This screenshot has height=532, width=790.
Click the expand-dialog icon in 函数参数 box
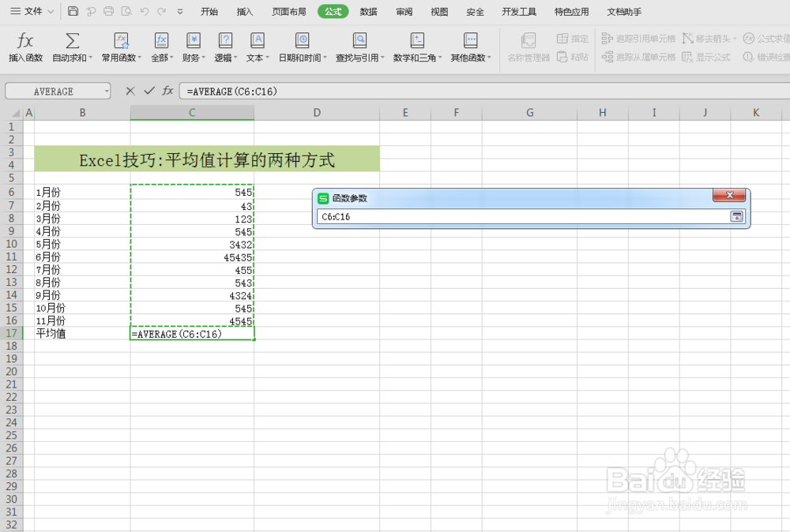coord(736,216)
